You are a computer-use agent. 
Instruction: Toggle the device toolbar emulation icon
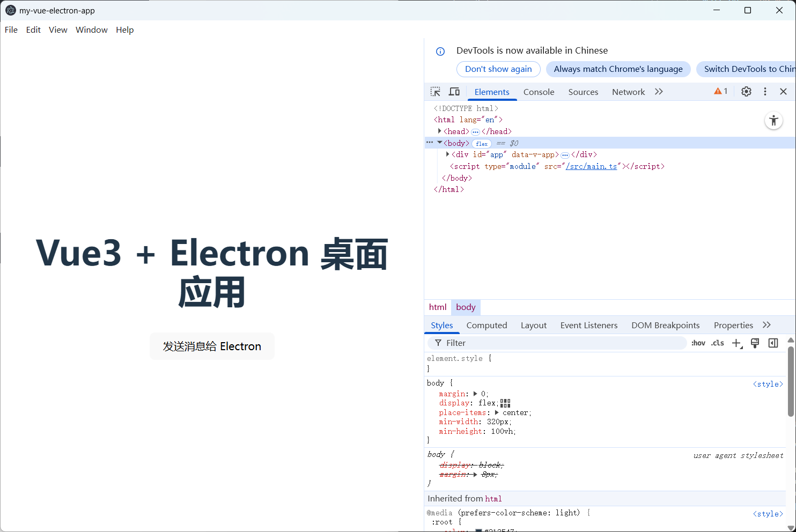454,91
